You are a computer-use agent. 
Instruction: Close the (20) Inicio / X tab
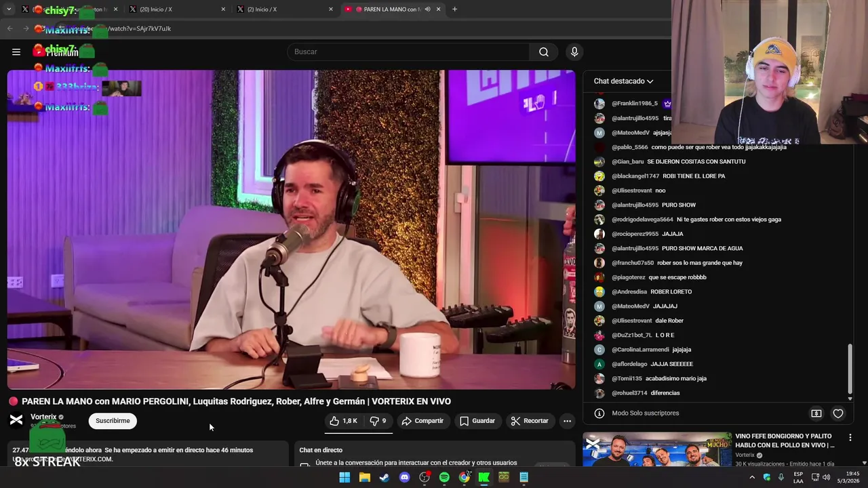pyautogui.click(x=223, y=9)
